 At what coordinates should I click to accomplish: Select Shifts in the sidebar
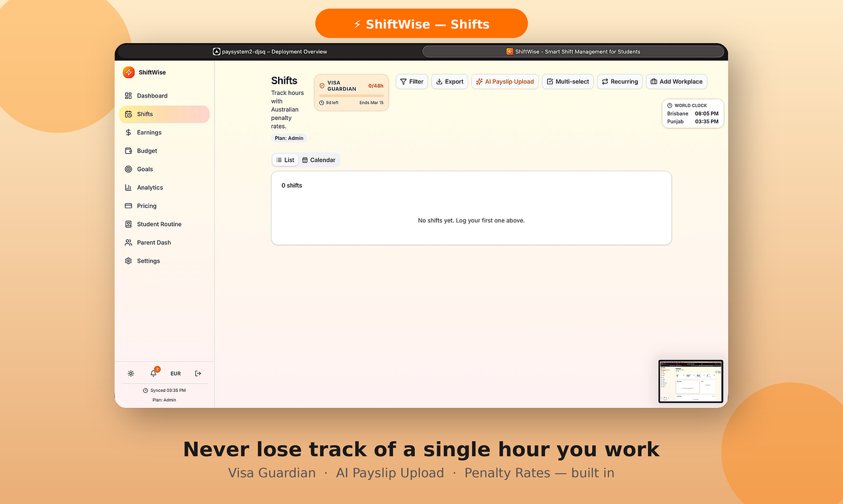tap(165, 114)
